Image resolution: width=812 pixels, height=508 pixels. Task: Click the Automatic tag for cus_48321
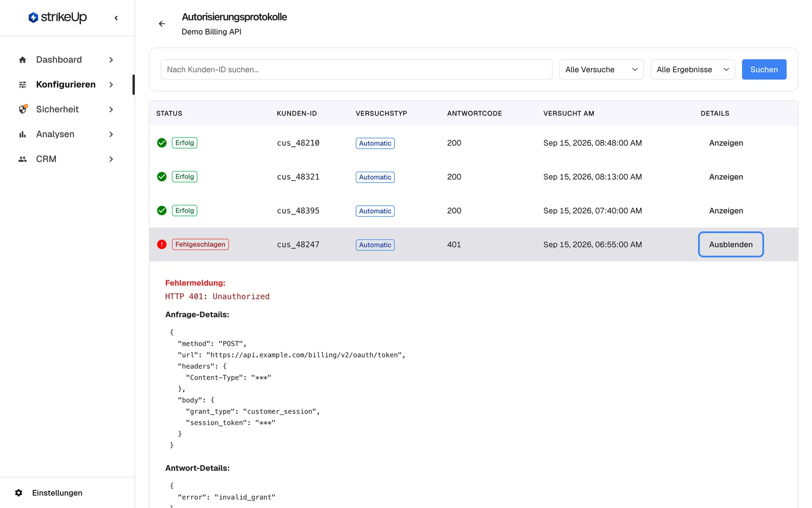point(375,177)
